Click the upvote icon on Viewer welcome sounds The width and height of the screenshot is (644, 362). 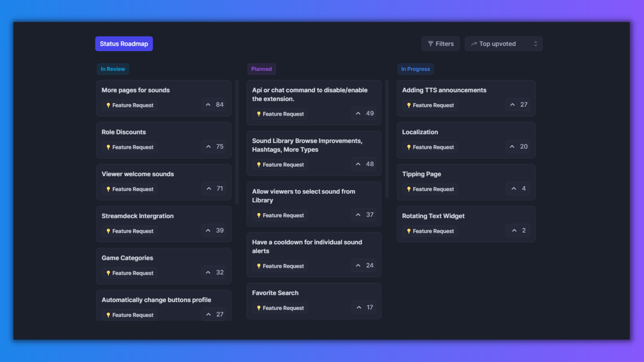tap(208, 188)
